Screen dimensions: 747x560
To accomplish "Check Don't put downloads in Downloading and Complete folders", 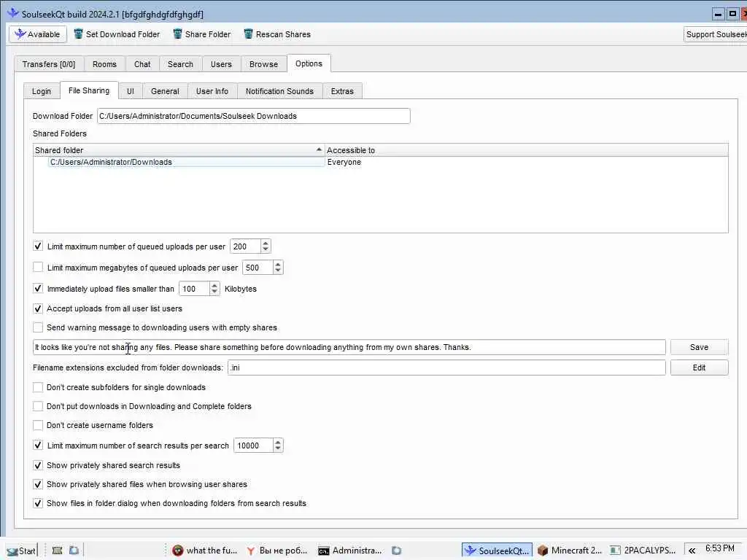I will tap(38, 406).
